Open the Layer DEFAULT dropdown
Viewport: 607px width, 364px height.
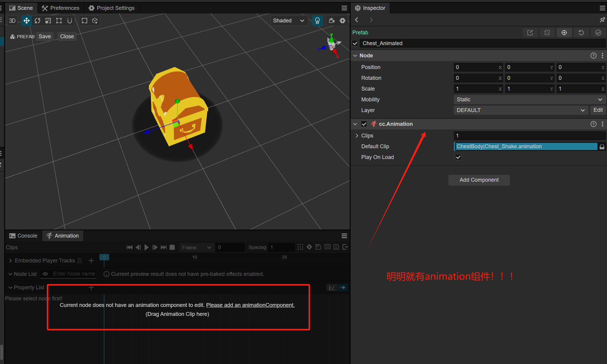coord(521,110)
